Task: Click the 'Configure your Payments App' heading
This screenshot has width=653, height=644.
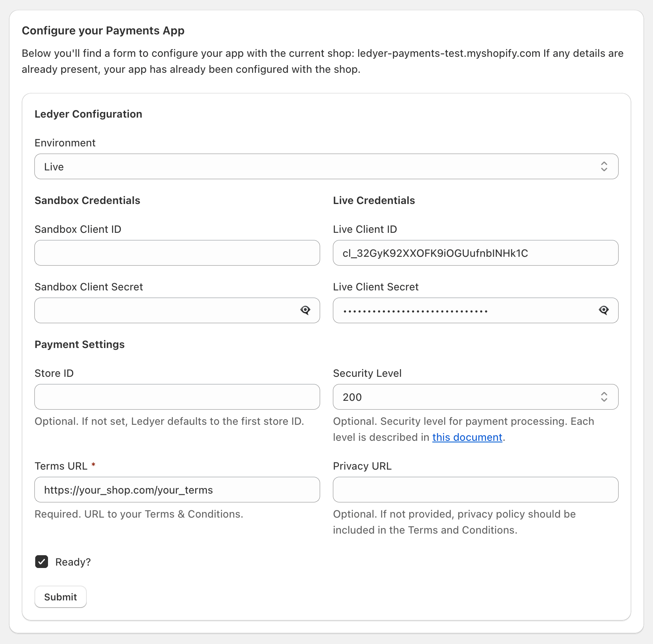Action: pos(103,31)
